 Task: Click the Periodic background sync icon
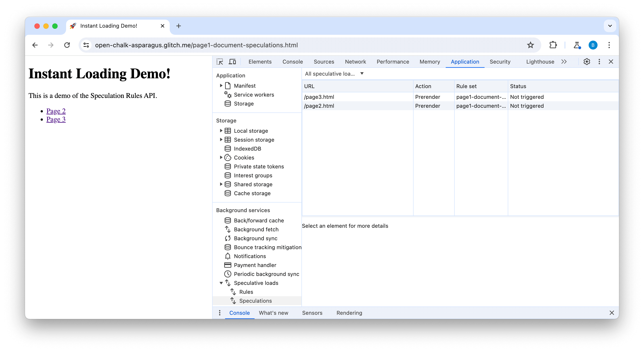[x=228, y=274]
